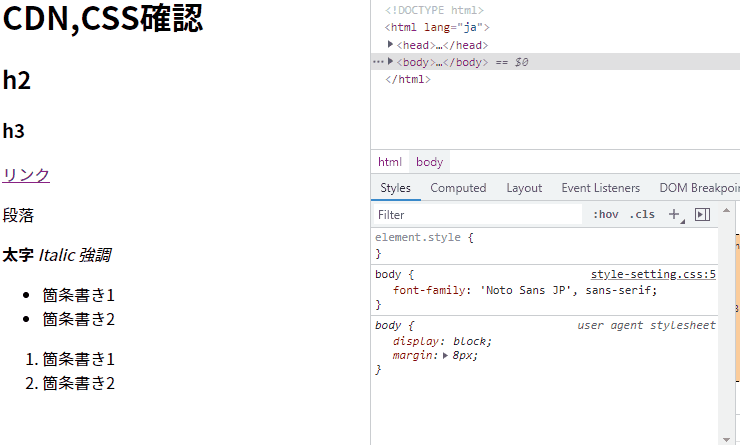740x445 pixels.
Task: Click the ellipsis beside the body element
Action: point(378,62)
